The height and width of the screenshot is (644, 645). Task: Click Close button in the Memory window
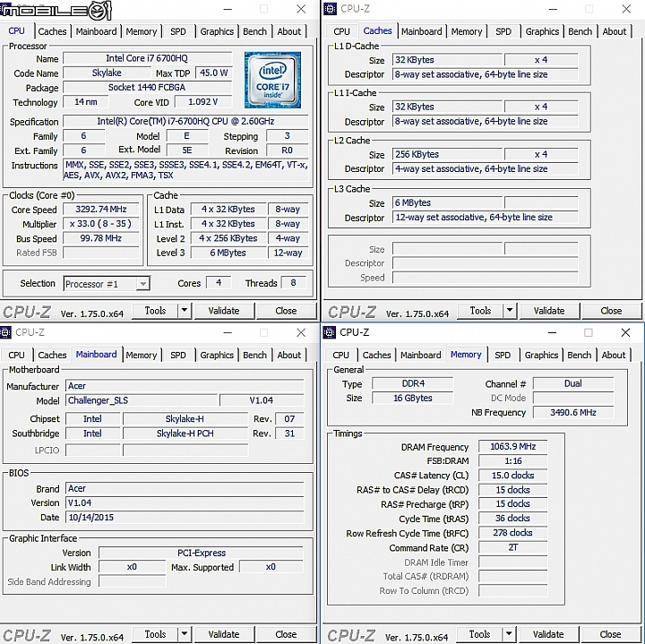click(x=610, y=634)
